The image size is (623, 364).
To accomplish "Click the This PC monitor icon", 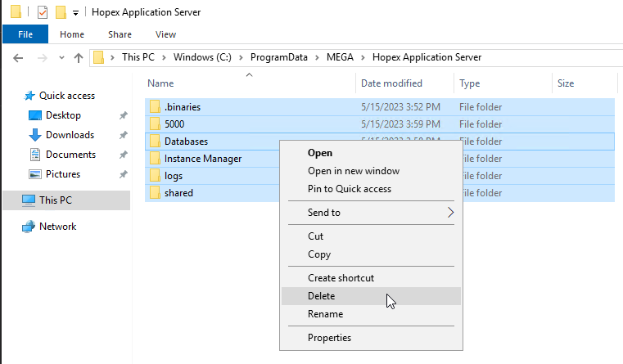I will [29, 200].
